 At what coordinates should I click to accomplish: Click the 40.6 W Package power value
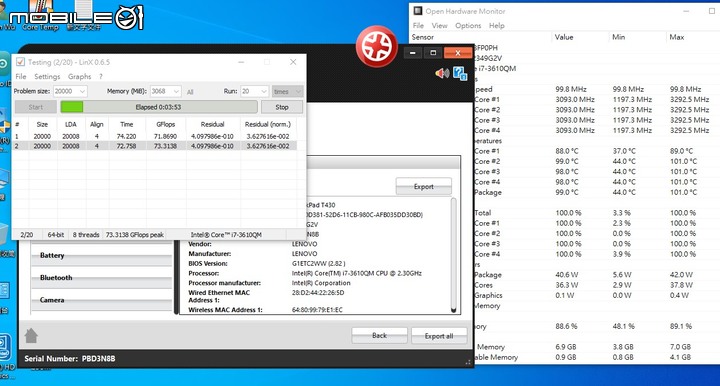click(567, 275)
